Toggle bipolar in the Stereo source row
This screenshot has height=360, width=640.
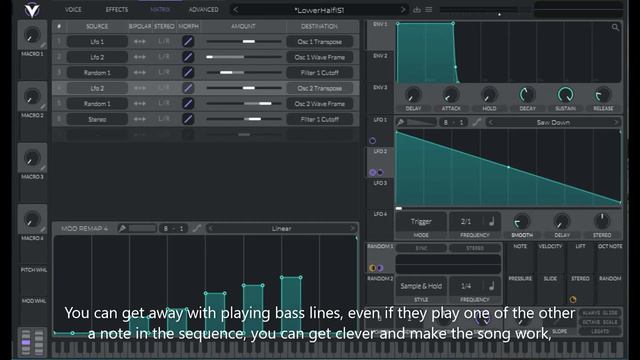pos(140,119)
